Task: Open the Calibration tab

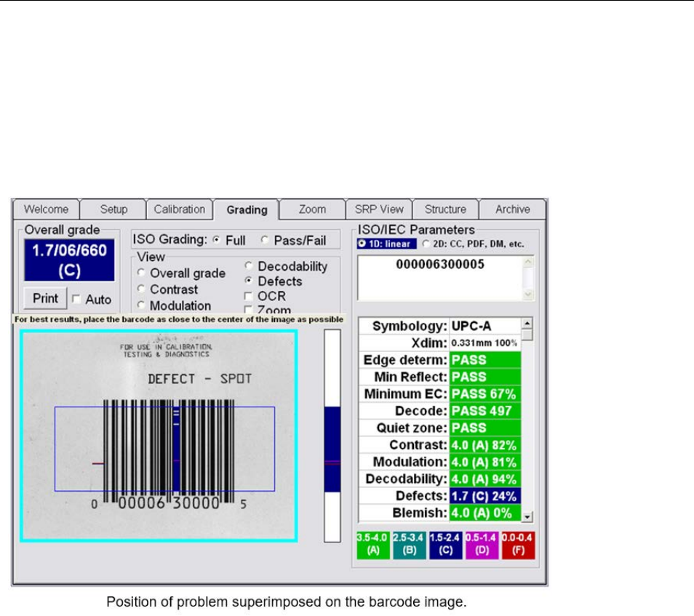Action: pos(179,209)
